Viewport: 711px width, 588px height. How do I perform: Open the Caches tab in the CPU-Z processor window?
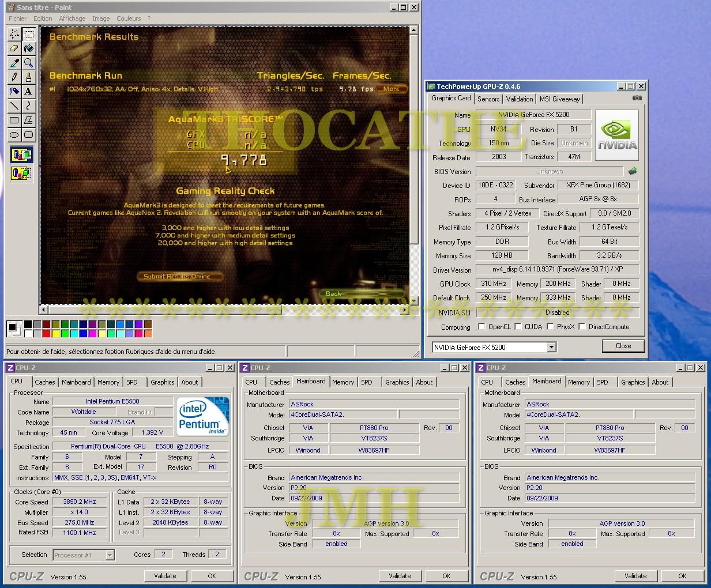click(x=45, y=382)
